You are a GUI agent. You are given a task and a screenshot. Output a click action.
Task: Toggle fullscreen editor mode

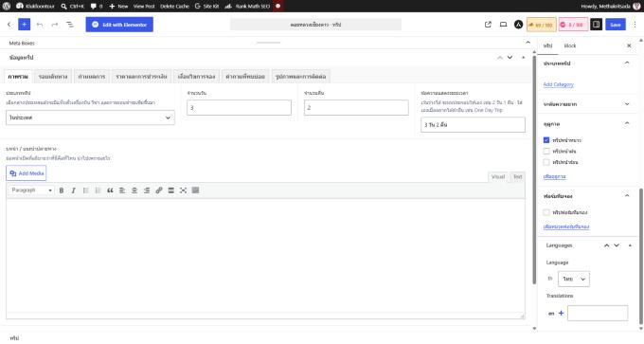183,190
